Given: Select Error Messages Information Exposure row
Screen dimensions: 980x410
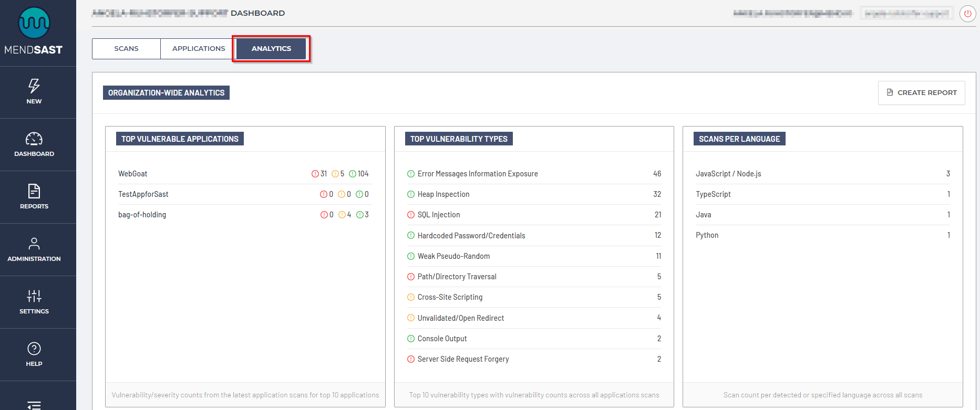Looking at the screenshot, I should coord(477,174).
